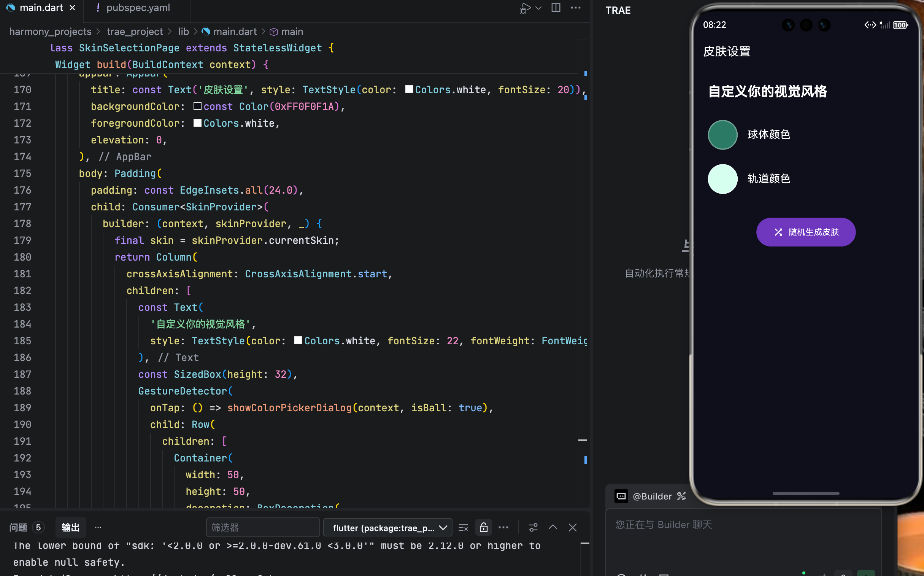The height and width of the screenshot is (576, 924).
Task: Expand run options dropdown arrow
Action: pyautogui.click(x=538, y=8)
